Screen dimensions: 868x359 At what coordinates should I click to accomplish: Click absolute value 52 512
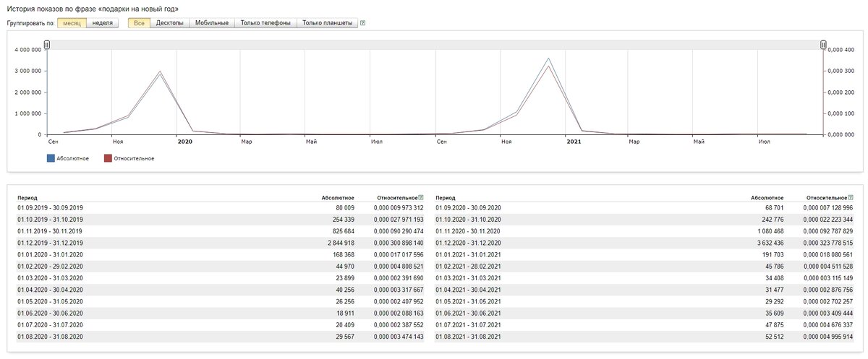click(x=775, y=337)
